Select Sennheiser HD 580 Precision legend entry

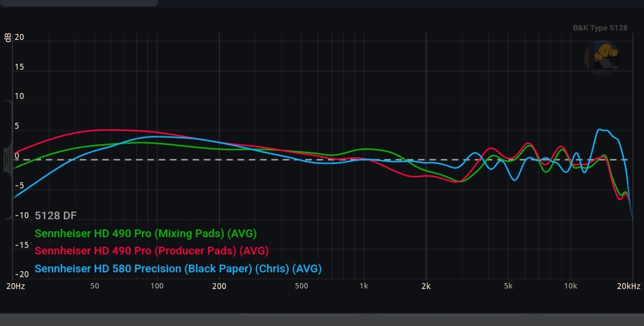pyautogui.click(x=178, y=269)
